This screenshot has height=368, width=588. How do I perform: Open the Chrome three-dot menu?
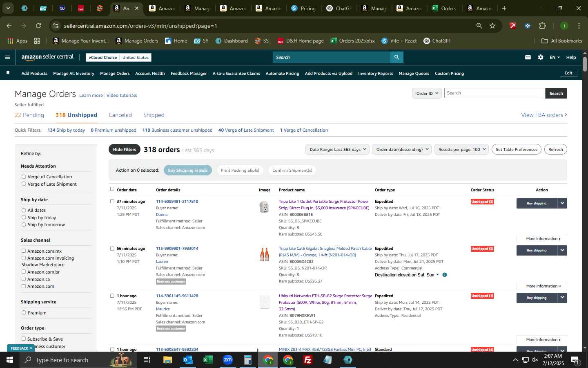point(579,26)
